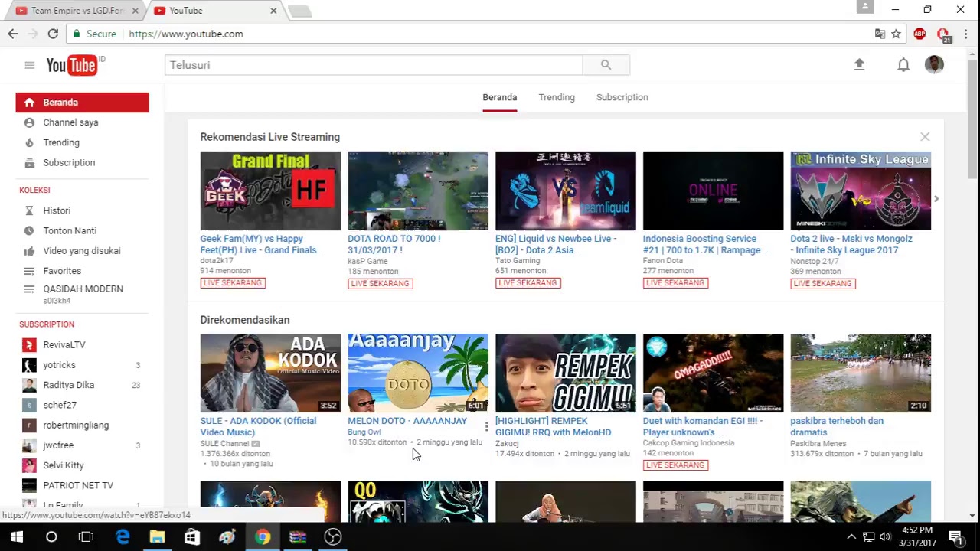Open the YouTube hamburger guide menu
980x551 pixels.
click(x=29, y=65)
